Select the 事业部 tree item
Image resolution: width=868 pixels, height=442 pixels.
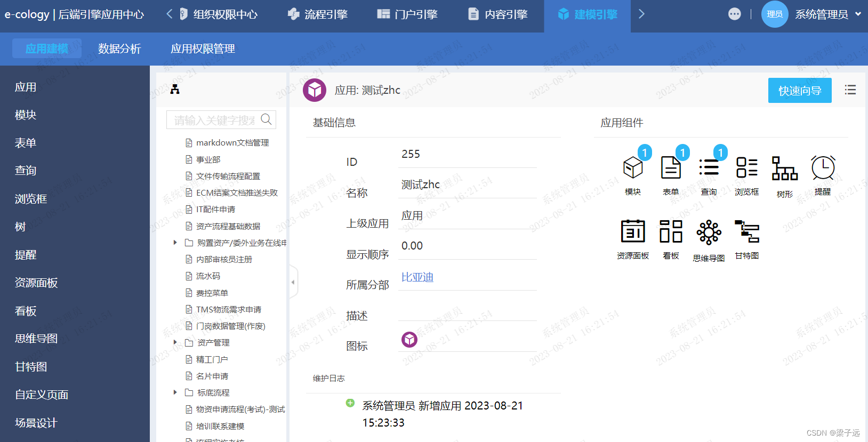click(203, 159)
